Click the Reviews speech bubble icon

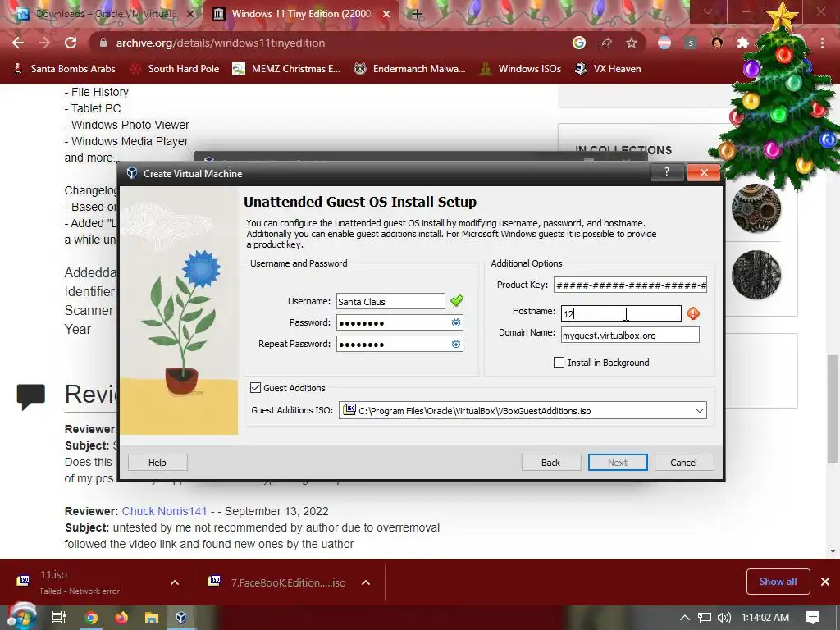pos(30,397)
